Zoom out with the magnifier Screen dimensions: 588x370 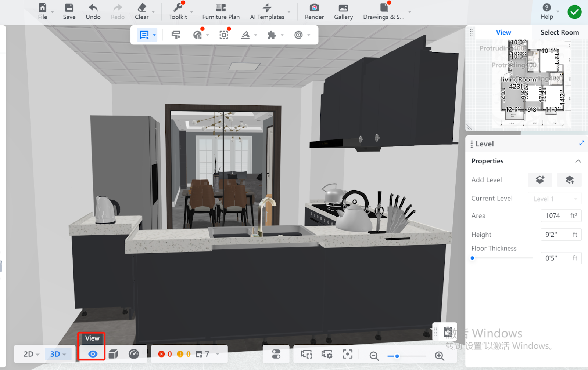pos(374,356)
